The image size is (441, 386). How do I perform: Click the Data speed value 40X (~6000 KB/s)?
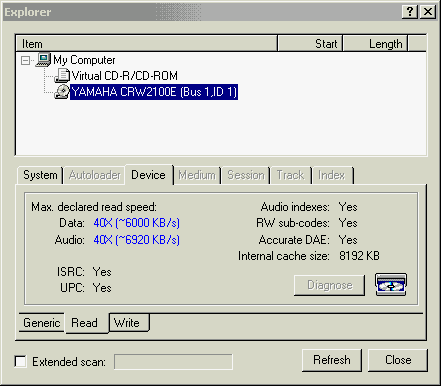point(136,223)
